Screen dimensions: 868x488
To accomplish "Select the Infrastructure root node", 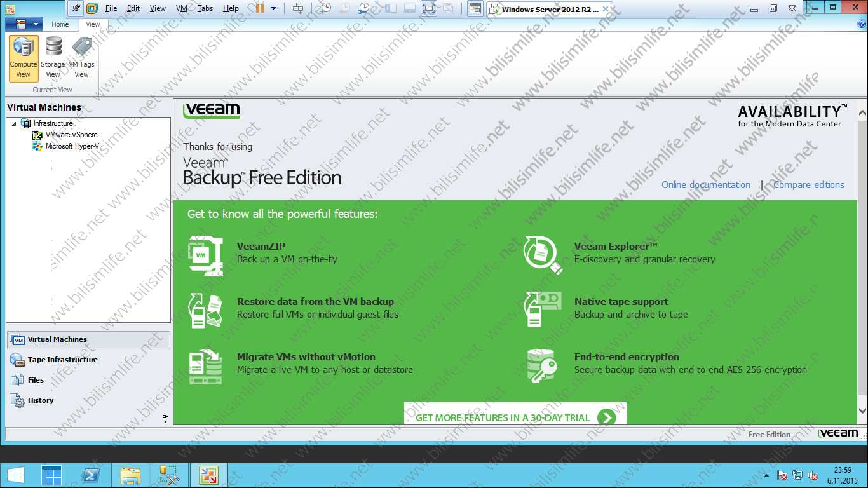I will [x=53, y=123].
